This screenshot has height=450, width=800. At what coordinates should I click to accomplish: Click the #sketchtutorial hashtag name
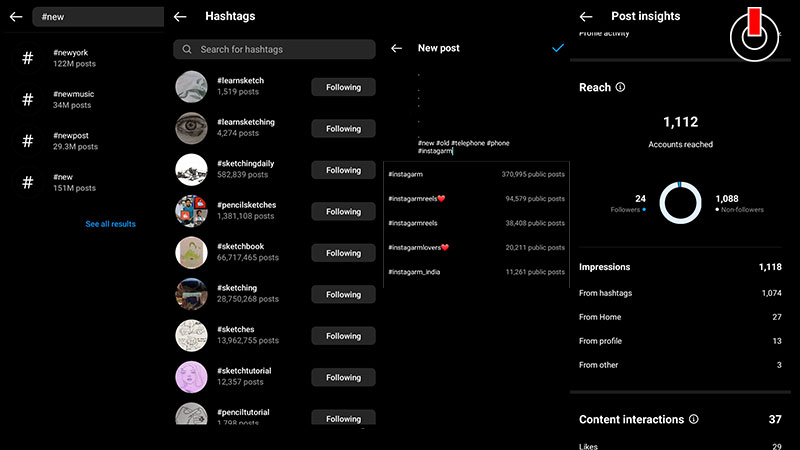tap(244, 370)
